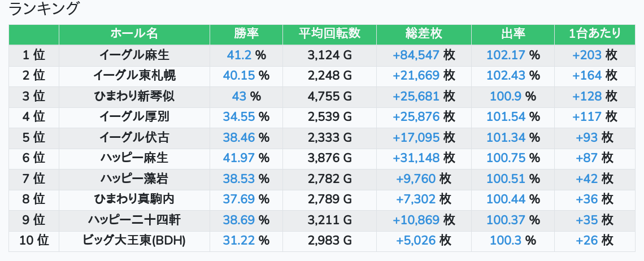The image size is (644, 261).
Task: Click the ホール名 column header
Action: pos(134,34)
